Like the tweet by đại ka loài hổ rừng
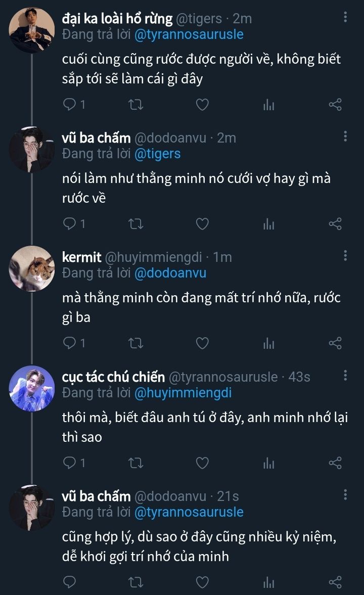This screenshot has width=364, height=595. pos(202,105)
